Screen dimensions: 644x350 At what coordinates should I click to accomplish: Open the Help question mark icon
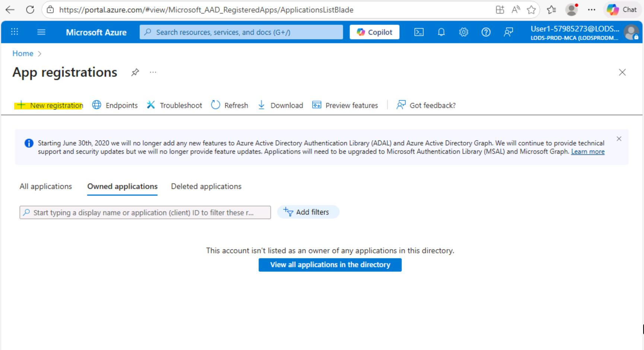[x=486, y=32]
